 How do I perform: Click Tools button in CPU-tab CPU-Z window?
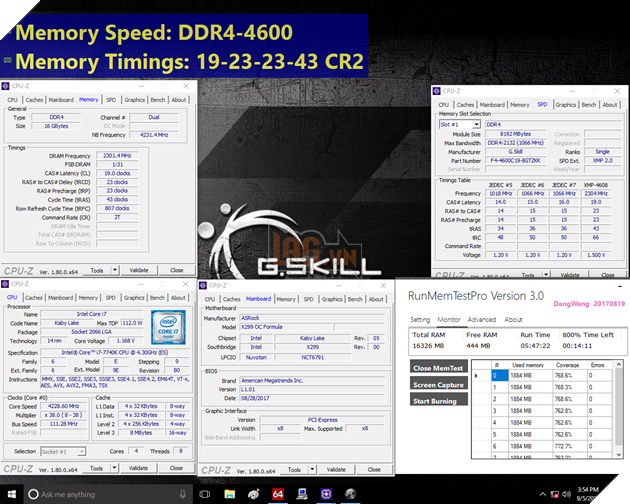coord(96,468)
